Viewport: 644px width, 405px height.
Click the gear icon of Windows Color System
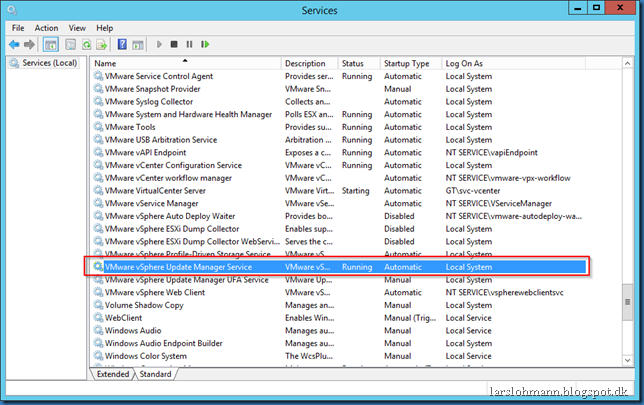98,356
